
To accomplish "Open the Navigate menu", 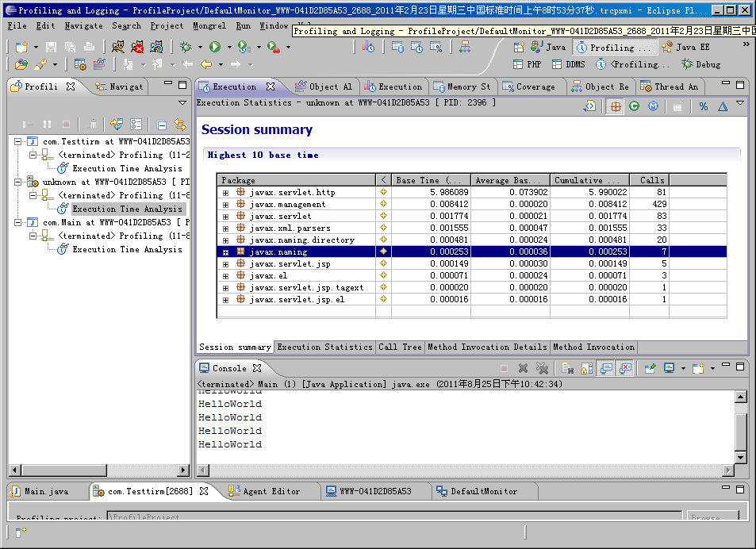I will point(83,25).
